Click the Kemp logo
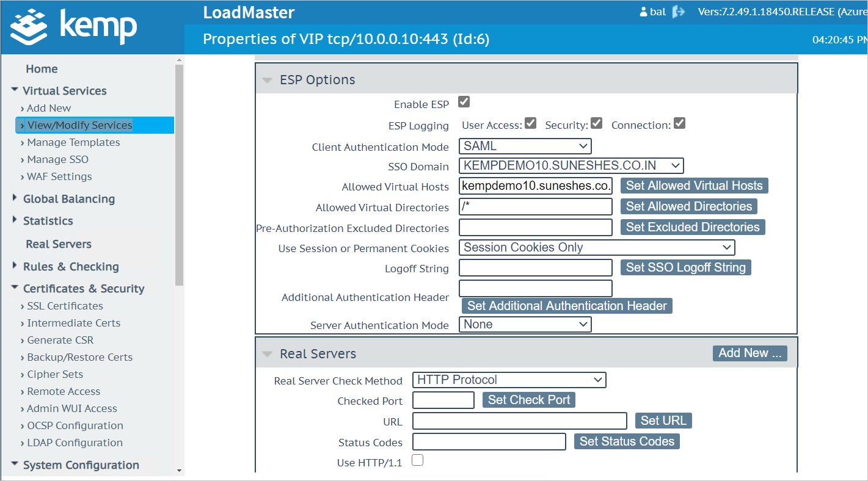 click(x=73, y=26)
